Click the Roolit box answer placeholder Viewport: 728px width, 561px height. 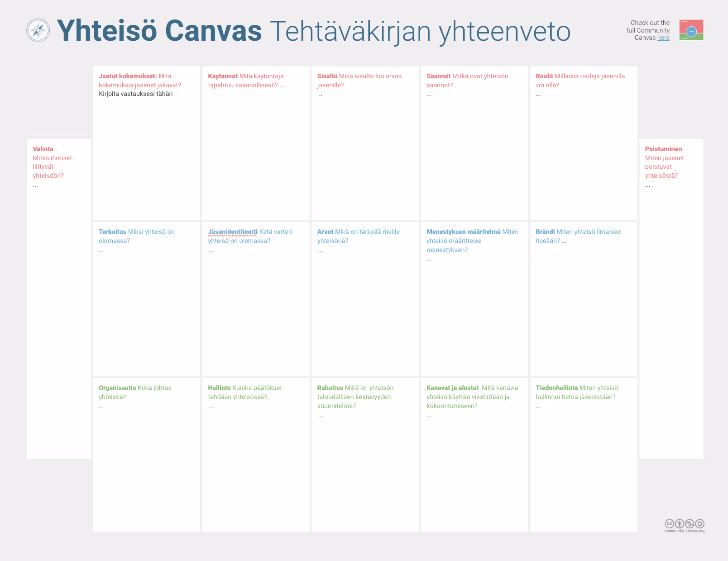point(538,95)
